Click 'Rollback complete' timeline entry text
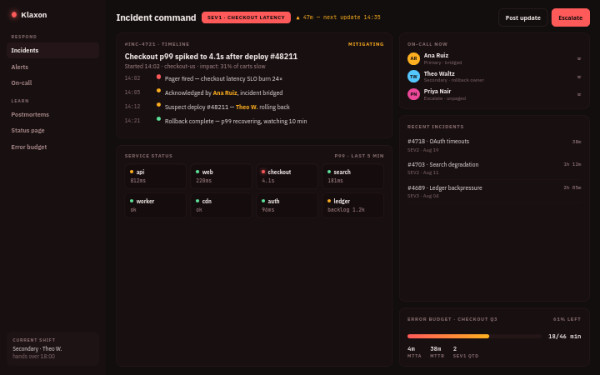The image size is (600, 375). pyautogui.click(x=236, y=121)
